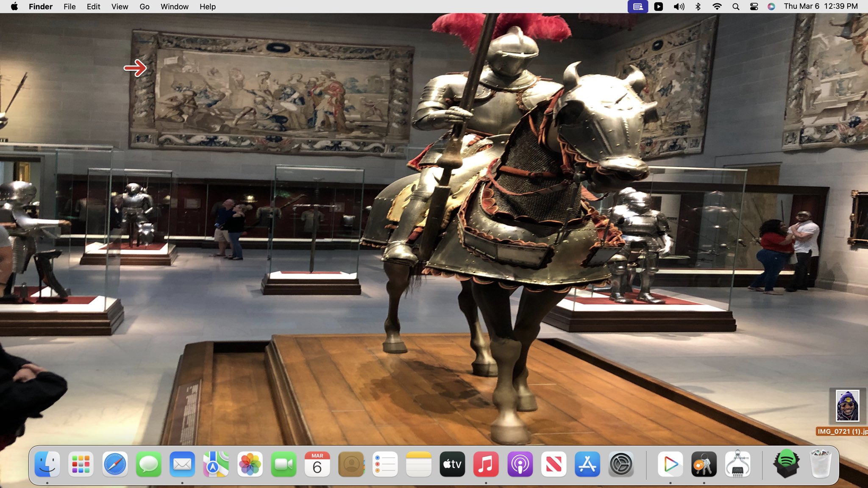The image size is (868, 488).
Task: Toggle Bluetooth menu bar icon
Action: tap(698, 6)
